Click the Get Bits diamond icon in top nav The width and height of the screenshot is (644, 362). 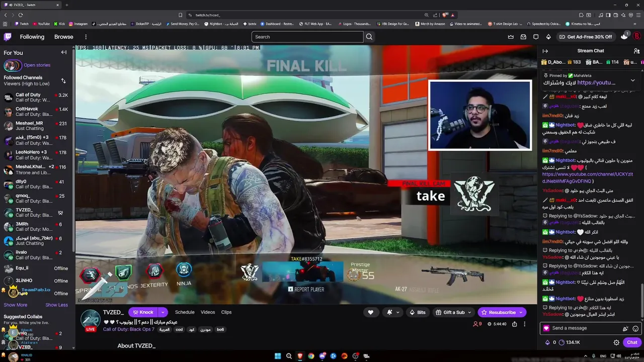pyautogui.click(x=548, y=37)
